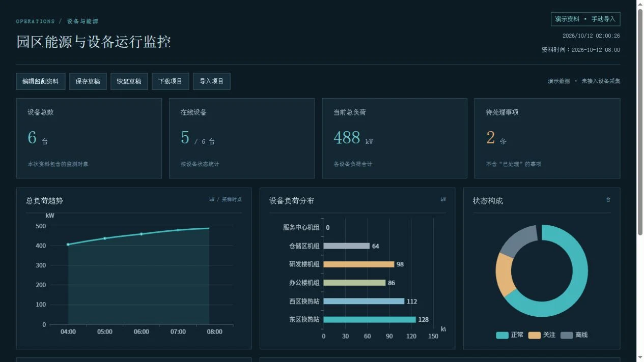Image resolution: width=644 pixels, height=362 pixels.
Task: Click the page title 园区能源与设备运行监控
Action: coord(94,42)
